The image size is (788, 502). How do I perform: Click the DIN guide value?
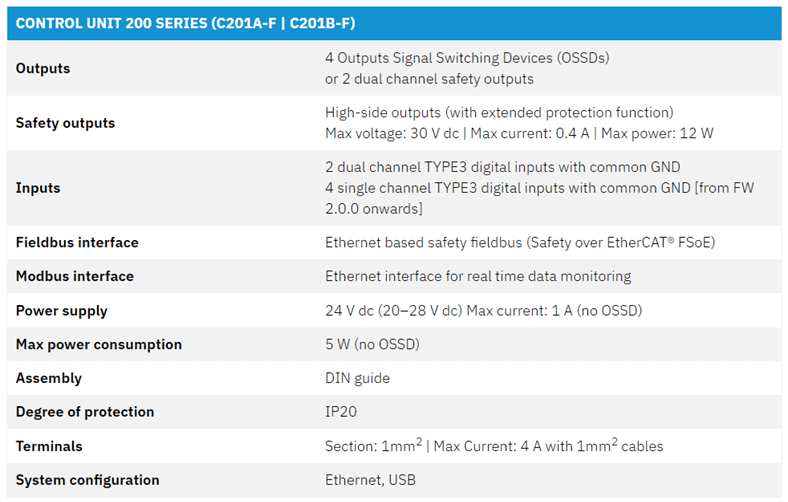click(x=357, y=378)
